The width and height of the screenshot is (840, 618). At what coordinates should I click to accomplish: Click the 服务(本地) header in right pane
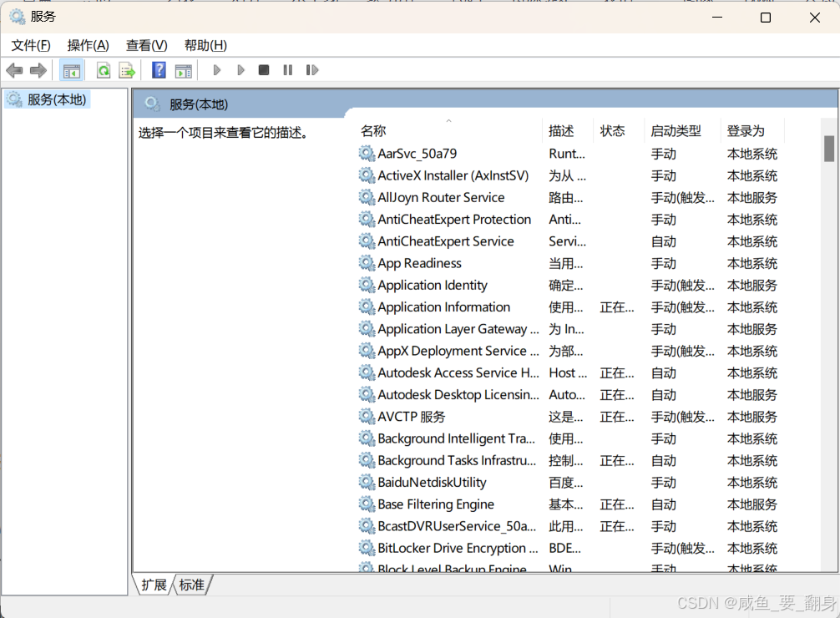[199, 104]
